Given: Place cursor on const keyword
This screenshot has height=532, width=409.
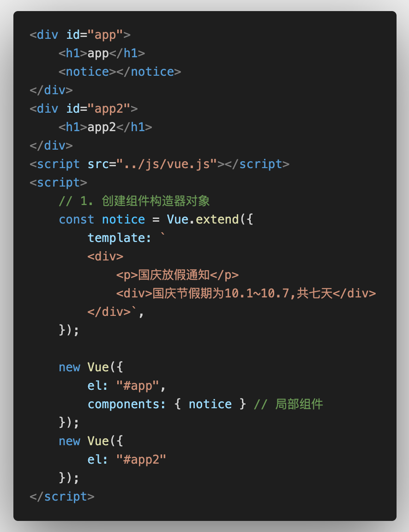Looking at the screenshot, I should tap(77, 219).
